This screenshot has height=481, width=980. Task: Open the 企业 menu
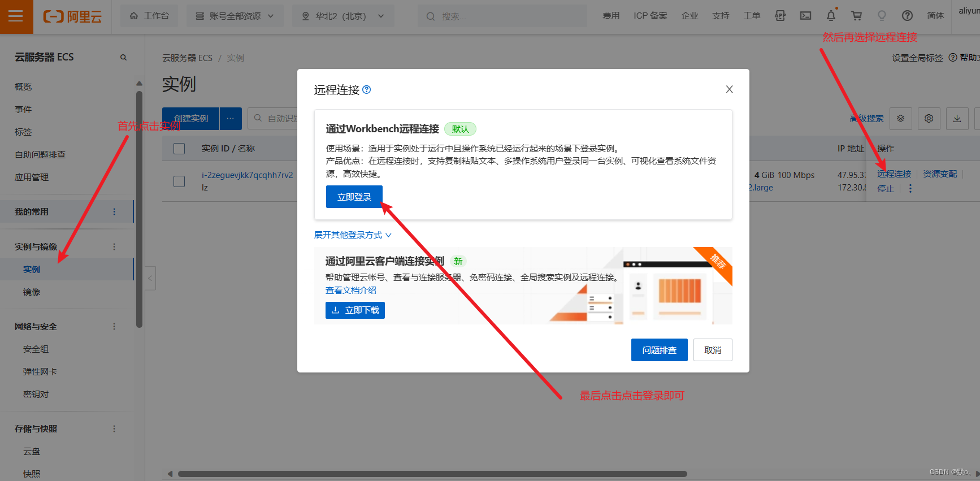coord(690,16)
